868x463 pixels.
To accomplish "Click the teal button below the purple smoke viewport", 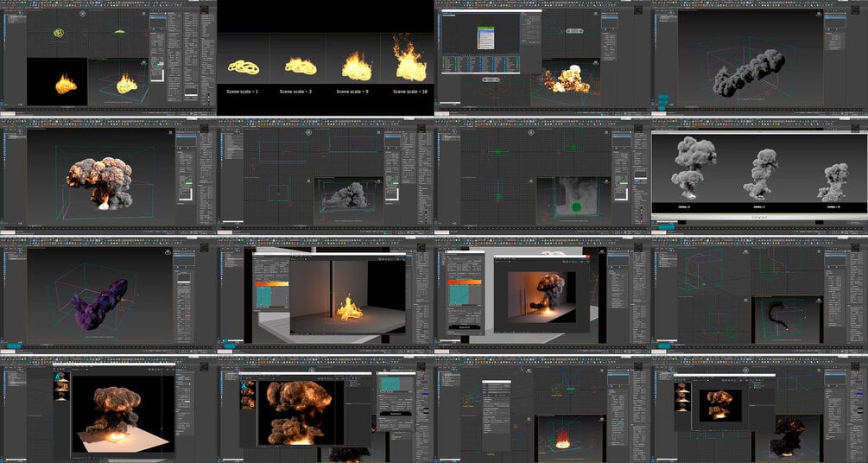I will pos(14,346).
